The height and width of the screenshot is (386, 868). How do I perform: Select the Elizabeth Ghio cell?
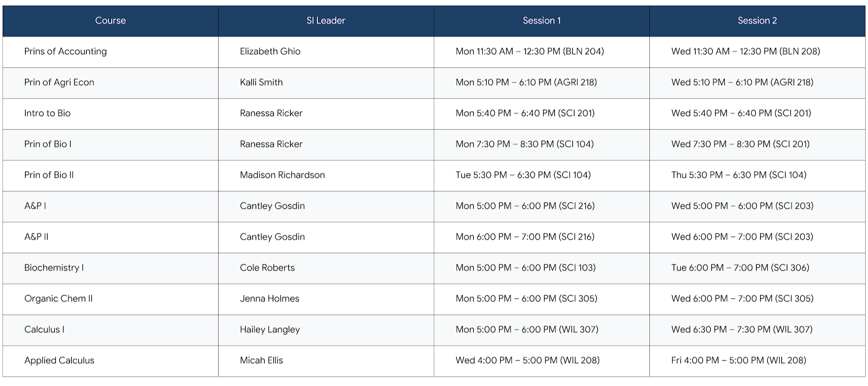(x=270, y=52)
